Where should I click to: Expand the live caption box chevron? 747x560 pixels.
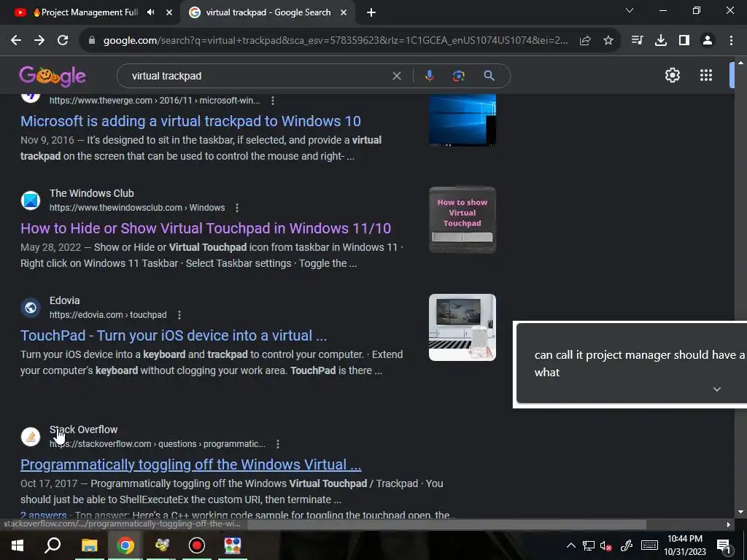[x=716, y=389]
